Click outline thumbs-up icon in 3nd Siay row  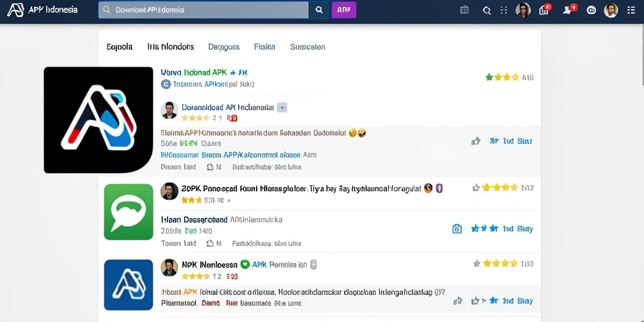pos(475,301)
